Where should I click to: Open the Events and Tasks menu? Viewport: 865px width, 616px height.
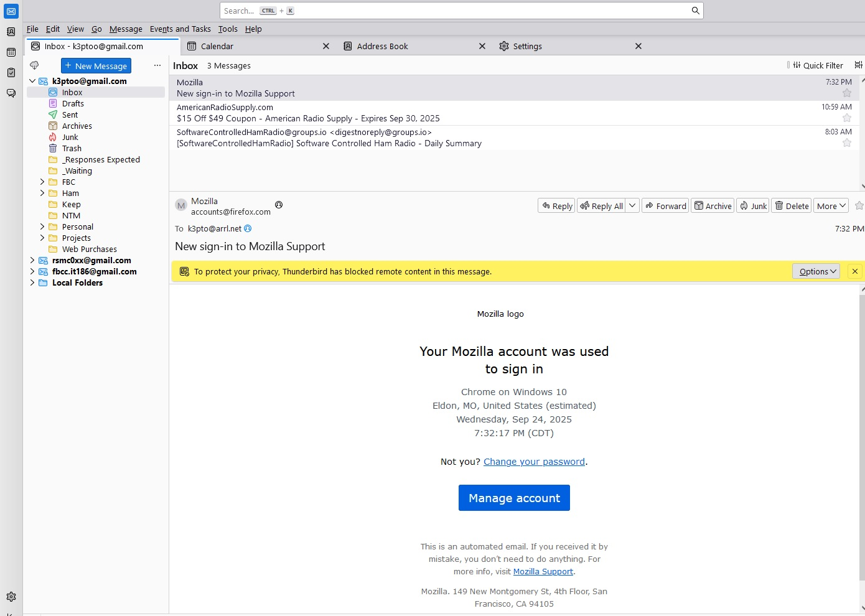pos(180,29)
